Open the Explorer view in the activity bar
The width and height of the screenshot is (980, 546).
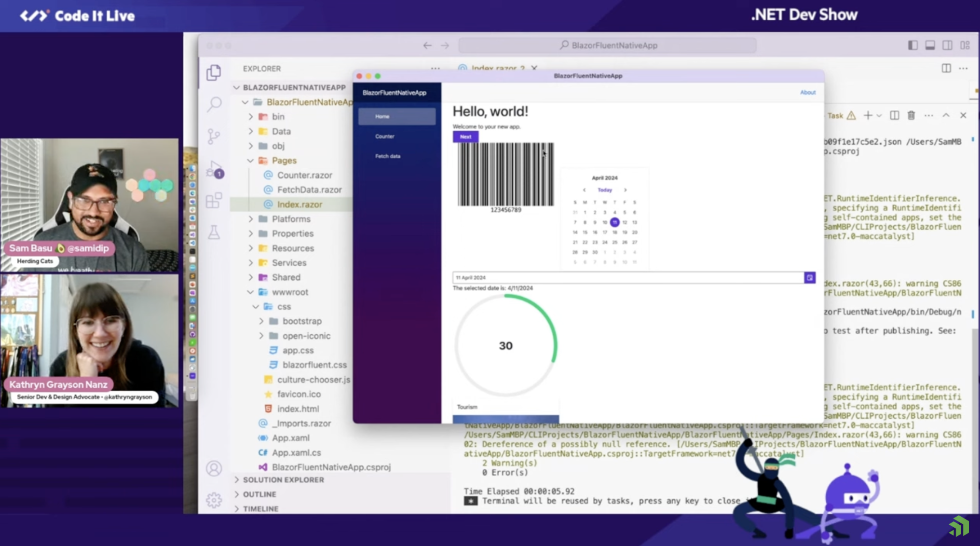click(214, 73)
